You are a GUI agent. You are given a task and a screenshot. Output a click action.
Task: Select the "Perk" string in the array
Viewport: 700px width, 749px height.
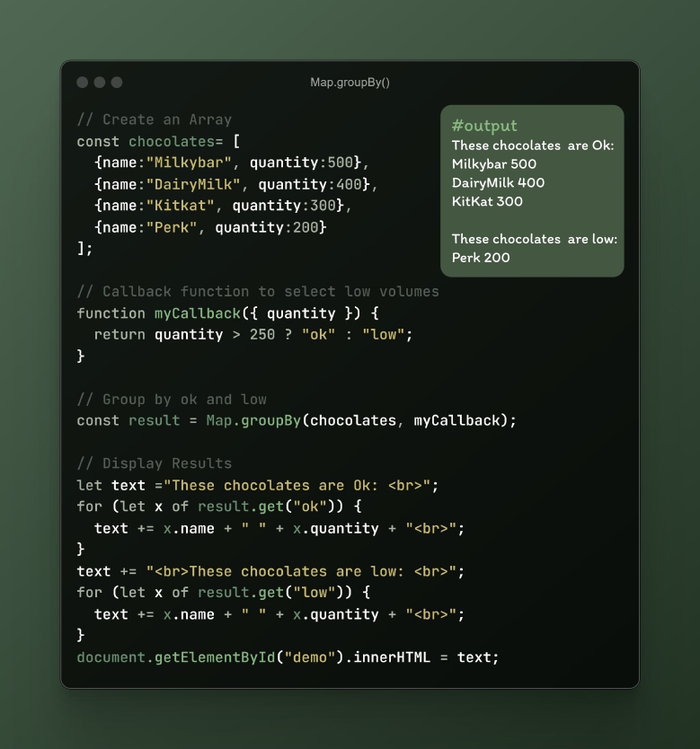(172, 227)
